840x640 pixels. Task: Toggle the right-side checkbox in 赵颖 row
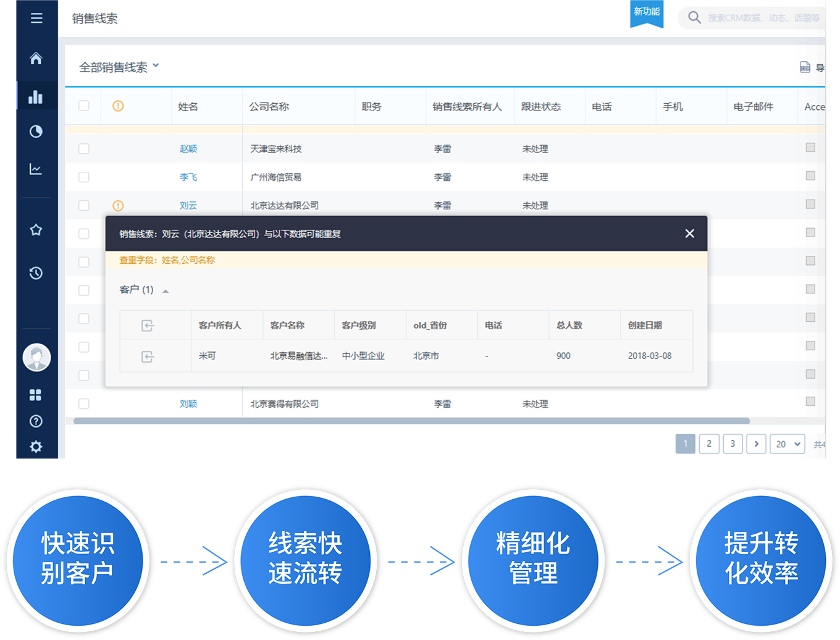(x=810, y=147)
